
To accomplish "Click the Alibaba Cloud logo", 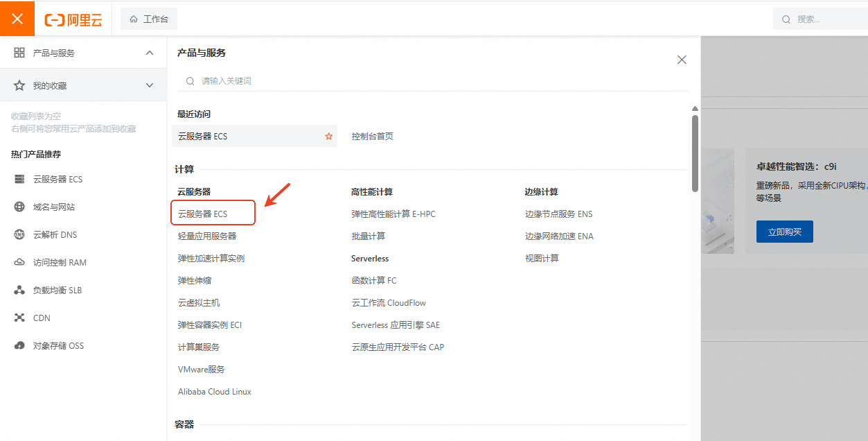I will 73,19.
